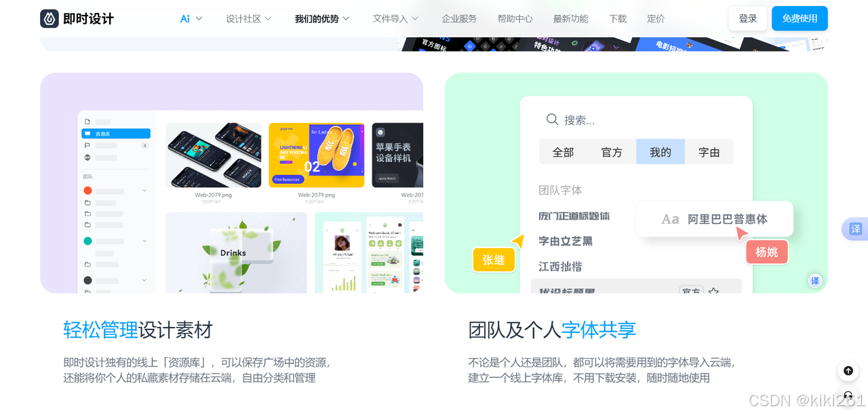868x415 pixels.
Task: Click the 登录 button
Action: (748, 18)
